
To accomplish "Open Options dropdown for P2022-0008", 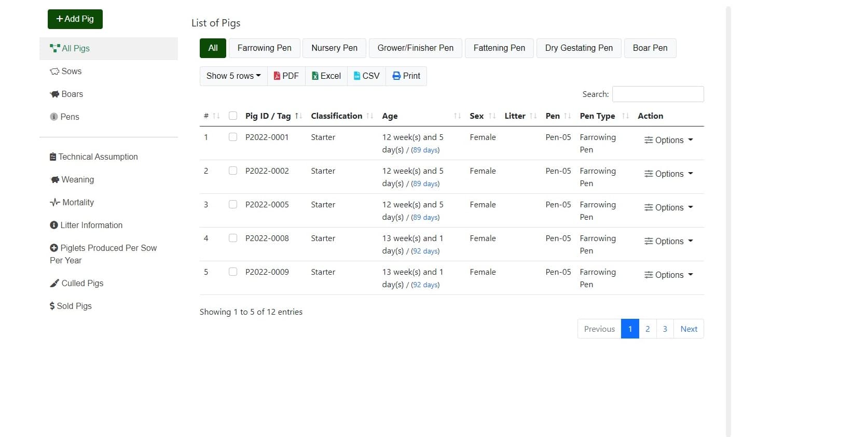I will point(668,241).
